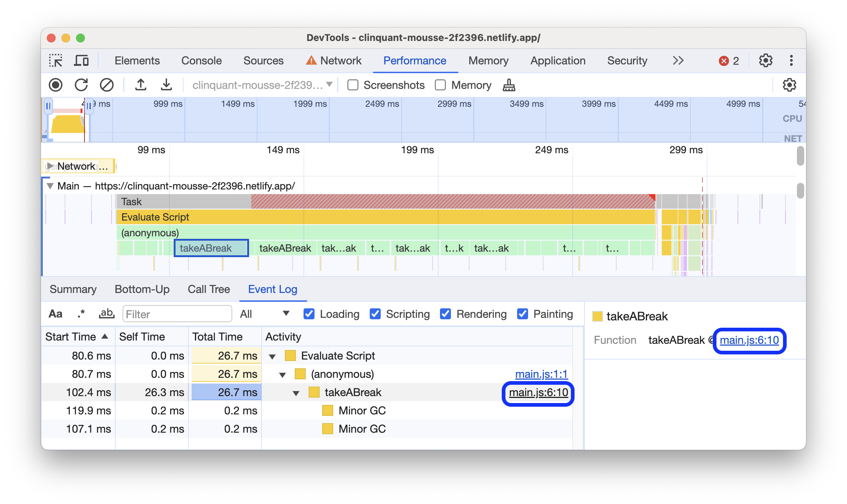The width and height of the screenshot is (847, 504).
Task: Click the reload and profile button
Action: tap(82, 84)
